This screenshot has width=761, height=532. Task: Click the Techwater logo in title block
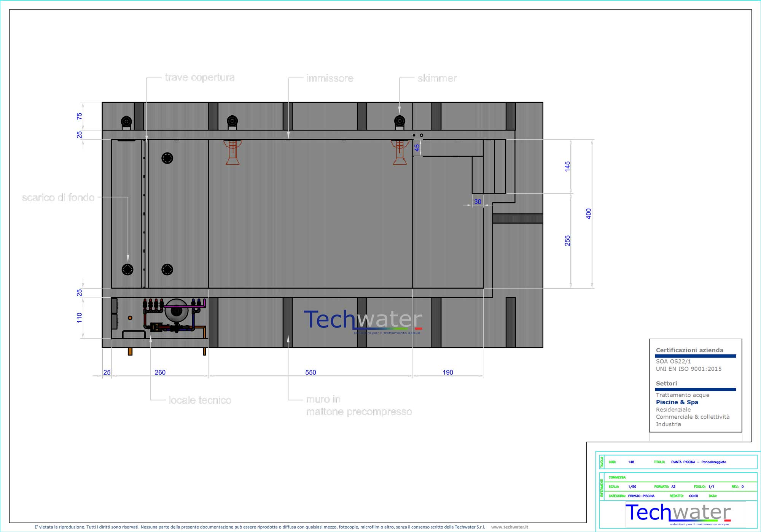tap(678, 514)
